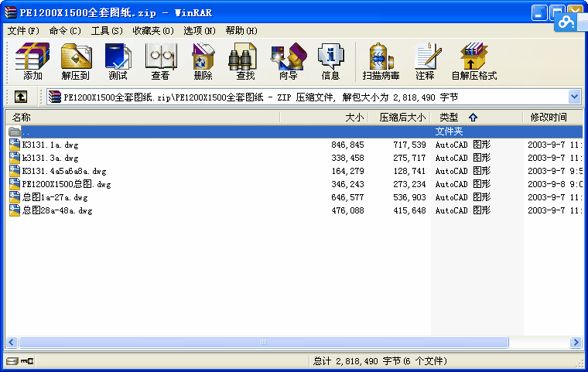Screen dimensions: 588x372
Task: Click the horizontal scrollbar thumb
Action: 264,342
